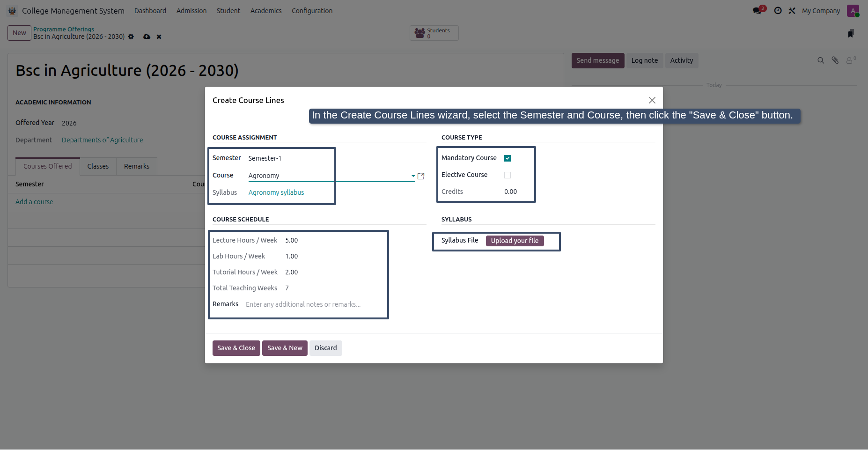Expand the Course dropdown arrow

pyautogui.click(x=413, y=176)
